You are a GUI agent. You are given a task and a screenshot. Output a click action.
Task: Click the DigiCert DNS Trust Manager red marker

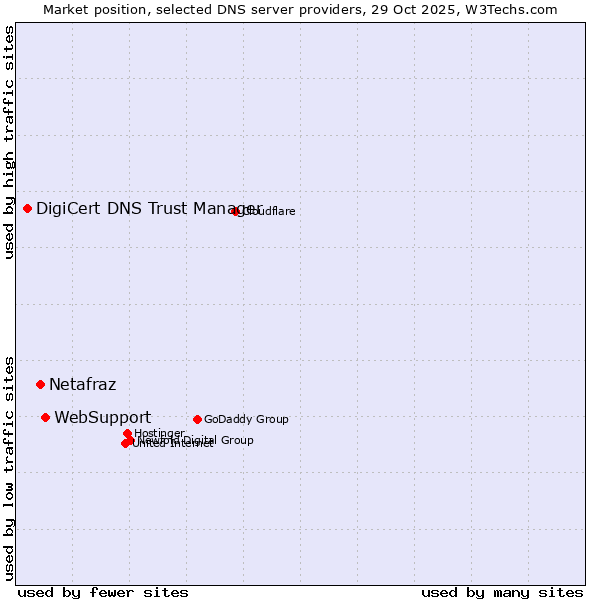click(28, 208)
